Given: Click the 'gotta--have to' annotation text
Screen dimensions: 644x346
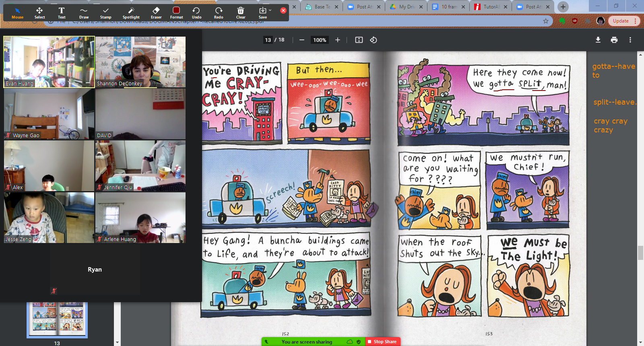Looking at the screenshot, I should (613, 70).
